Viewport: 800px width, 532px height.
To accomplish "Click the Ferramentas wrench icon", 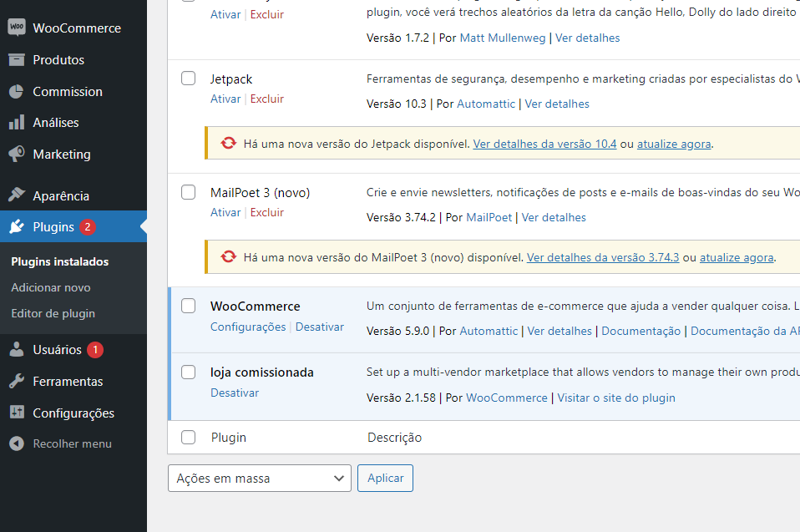I will coord(16,382).
